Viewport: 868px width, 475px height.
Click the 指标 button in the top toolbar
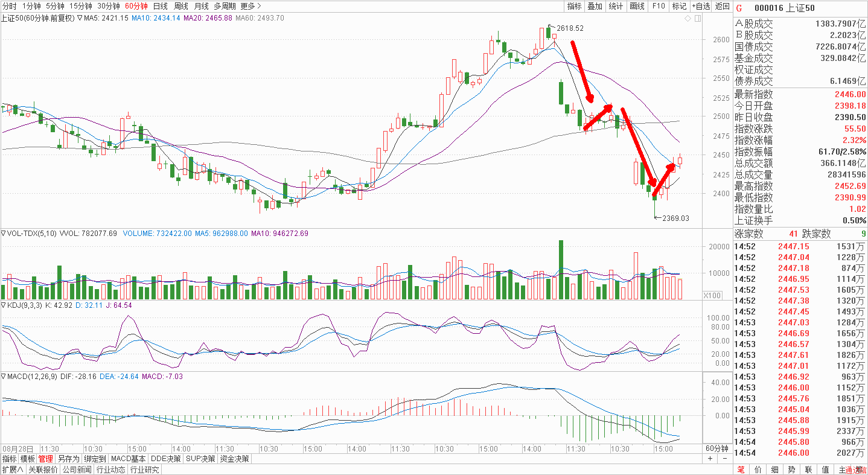575,6
